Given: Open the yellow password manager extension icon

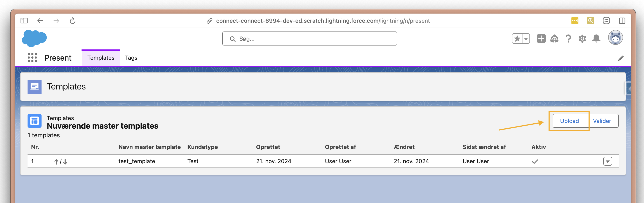Looking at the screenshot, I should pos(575,21).
